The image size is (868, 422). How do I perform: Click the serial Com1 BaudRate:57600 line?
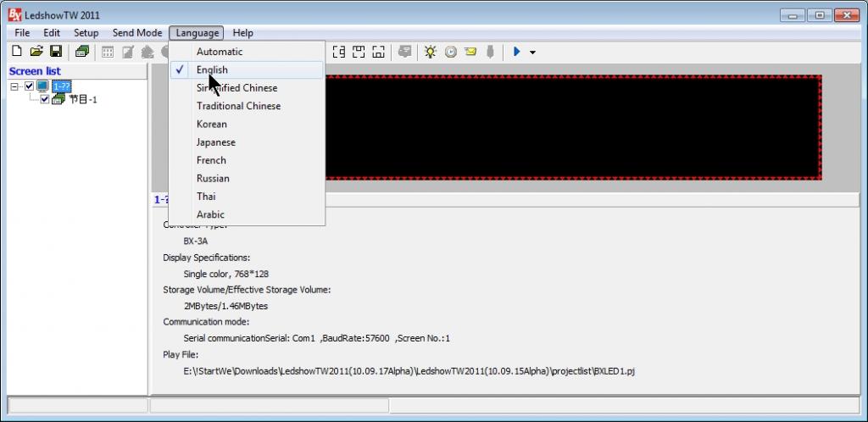point(317,338)
